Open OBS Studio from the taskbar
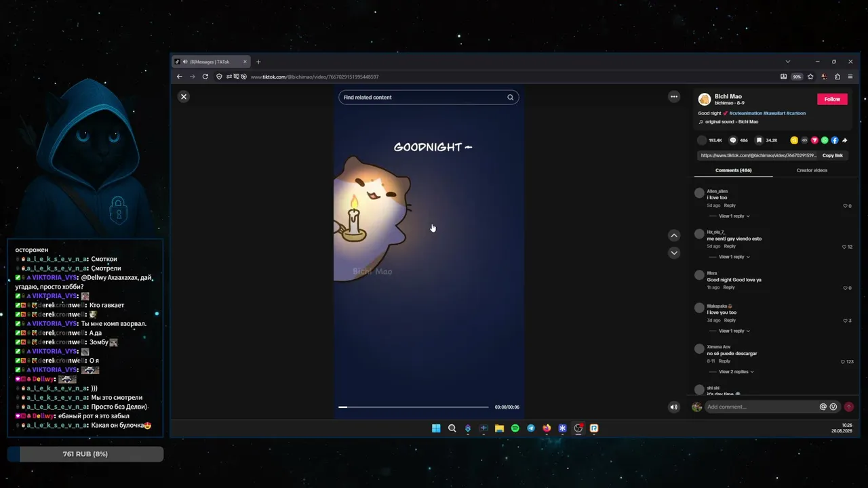The image size is (868, 488). click(578, 428)
